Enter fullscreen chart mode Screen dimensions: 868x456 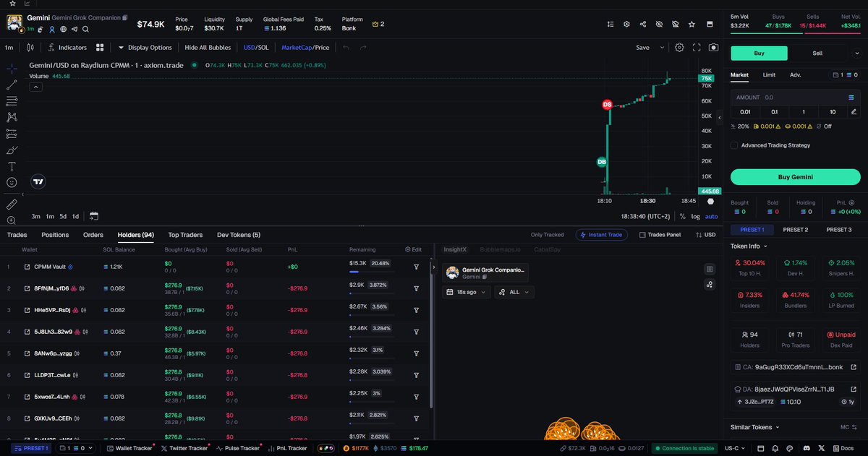coord(697,48)
